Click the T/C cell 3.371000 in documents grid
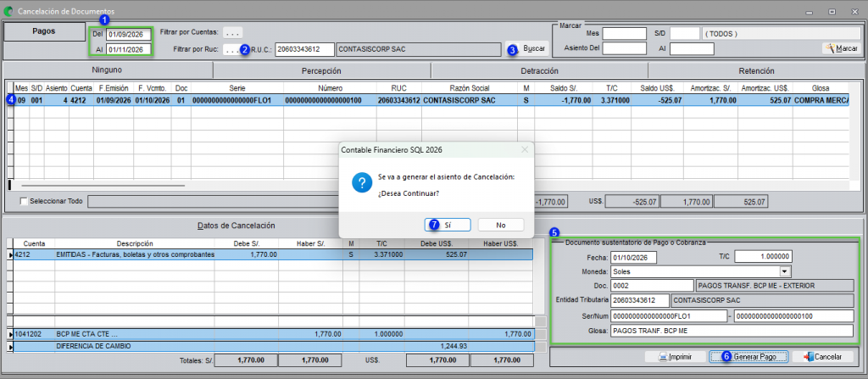Viewport: 868px width, 379px height. 612,100
